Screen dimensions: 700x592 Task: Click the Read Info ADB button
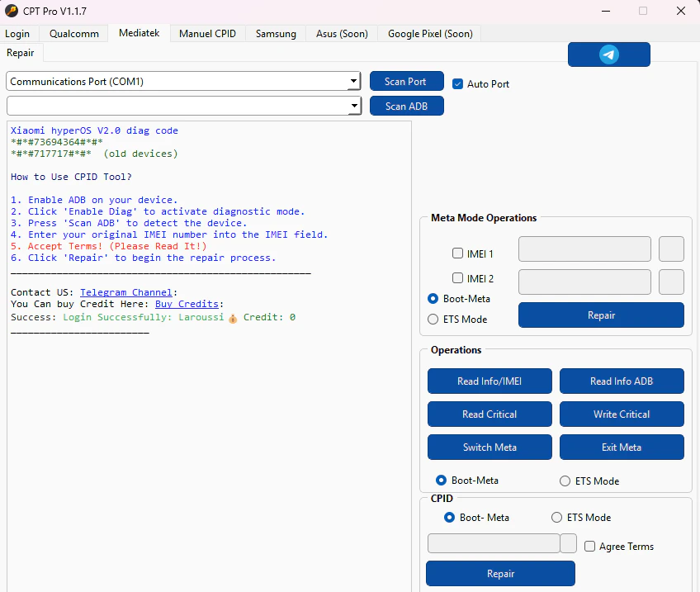coord(622,381)
